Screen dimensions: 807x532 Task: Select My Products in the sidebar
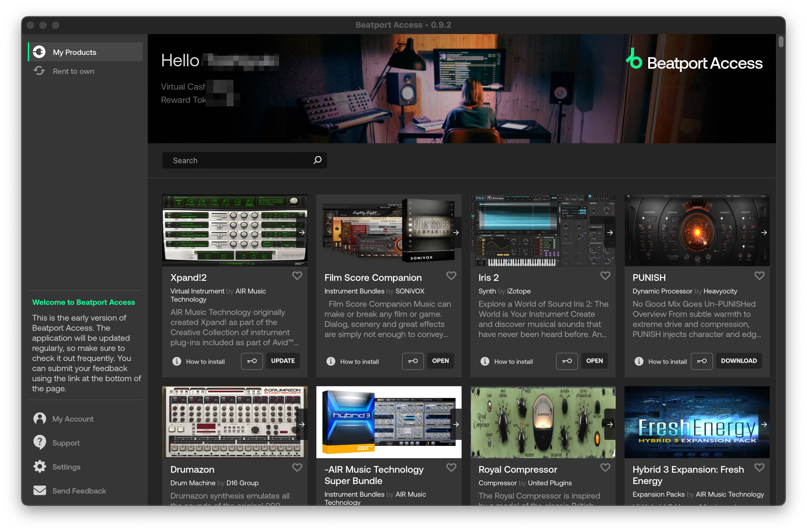tap(74, 52)
